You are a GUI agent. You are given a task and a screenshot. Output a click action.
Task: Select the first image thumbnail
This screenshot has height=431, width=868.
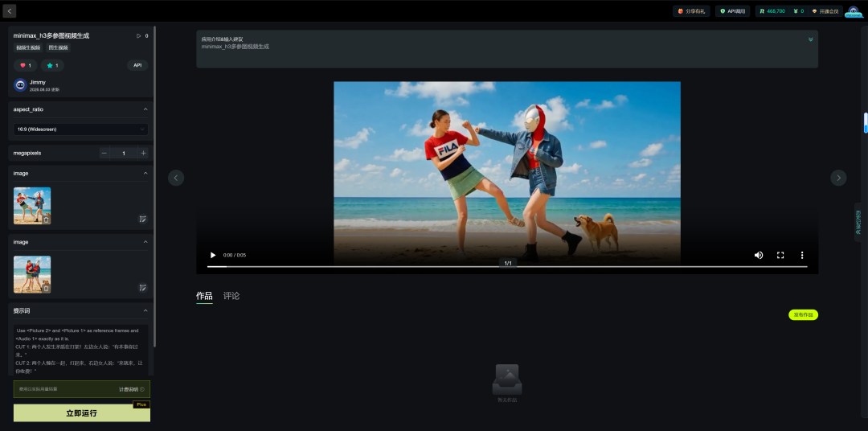click(32, 206)
